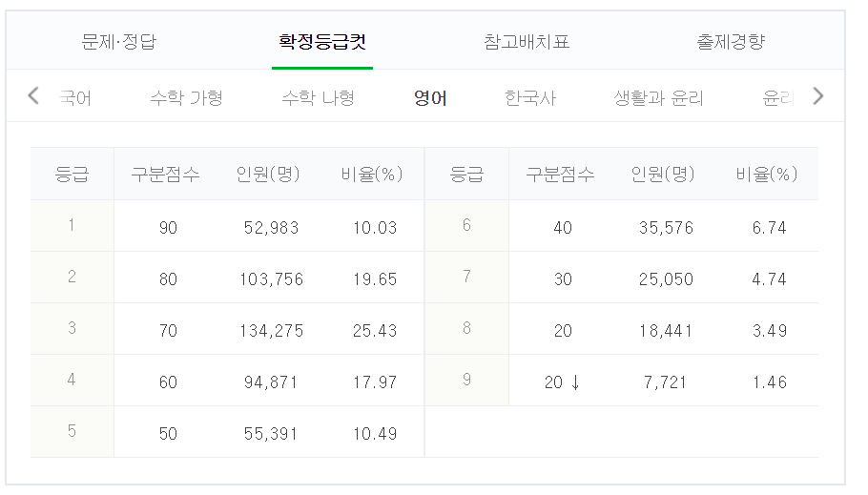Click the grade 1 row label

click(72, 225)
